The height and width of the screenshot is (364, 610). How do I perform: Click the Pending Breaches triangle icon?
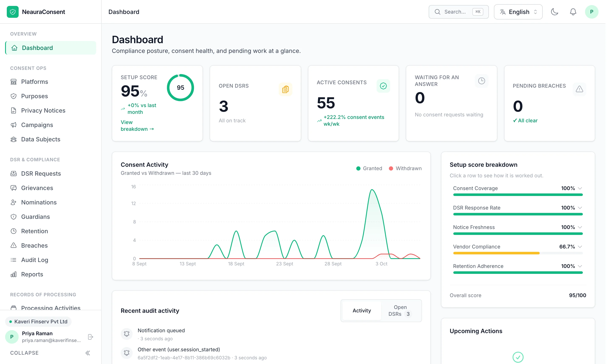(x=579, y=89)
